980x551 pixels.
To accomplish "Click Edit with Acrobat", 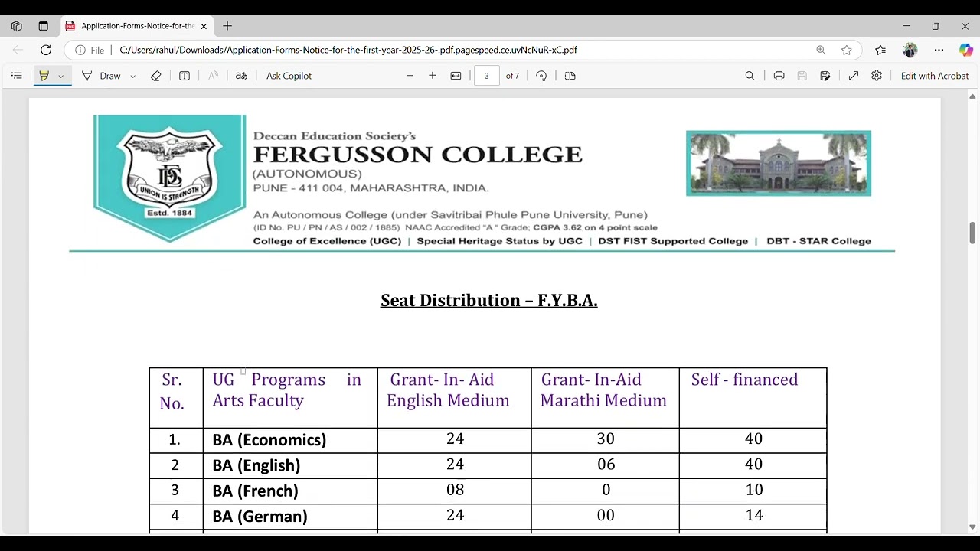I will (935, 76).
